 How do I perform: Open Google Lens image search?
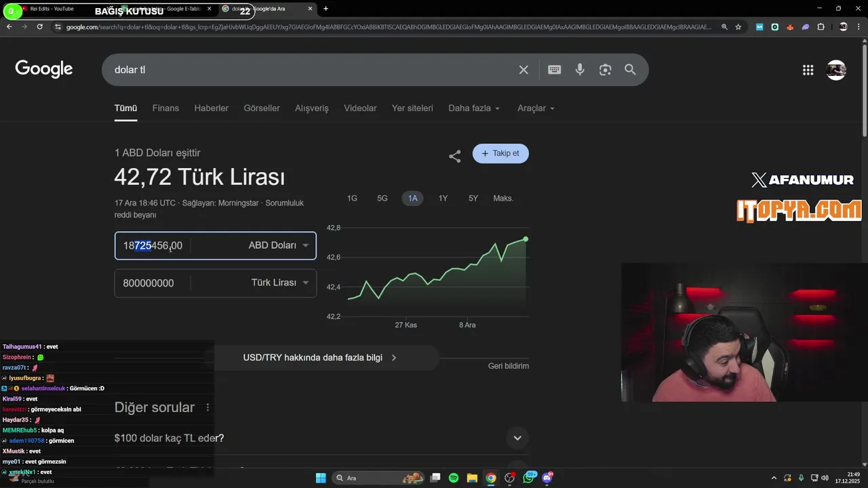click(605, 70)
